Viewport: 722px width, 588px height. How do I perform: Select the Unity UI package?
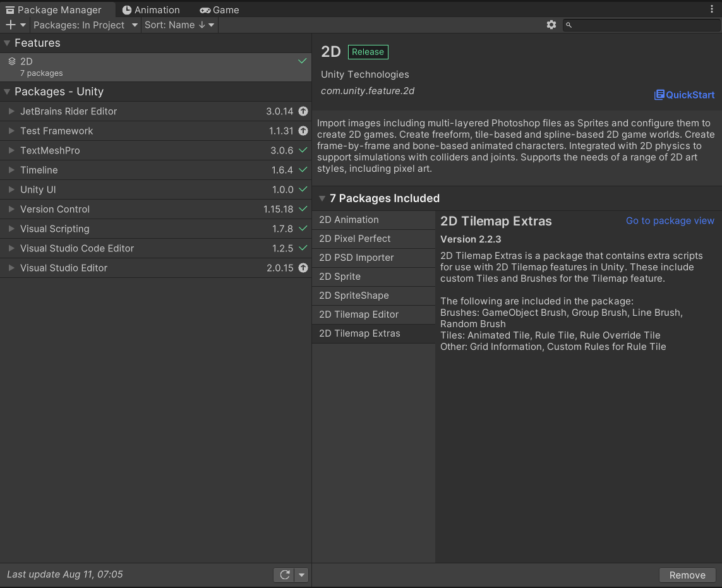click(x=155, y=189)
